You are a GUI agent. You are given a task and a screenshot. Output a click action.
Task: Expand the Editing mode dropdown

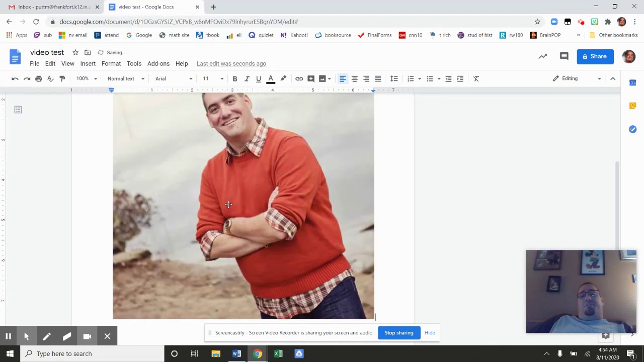pyautogui.click(x=577, y=78)
